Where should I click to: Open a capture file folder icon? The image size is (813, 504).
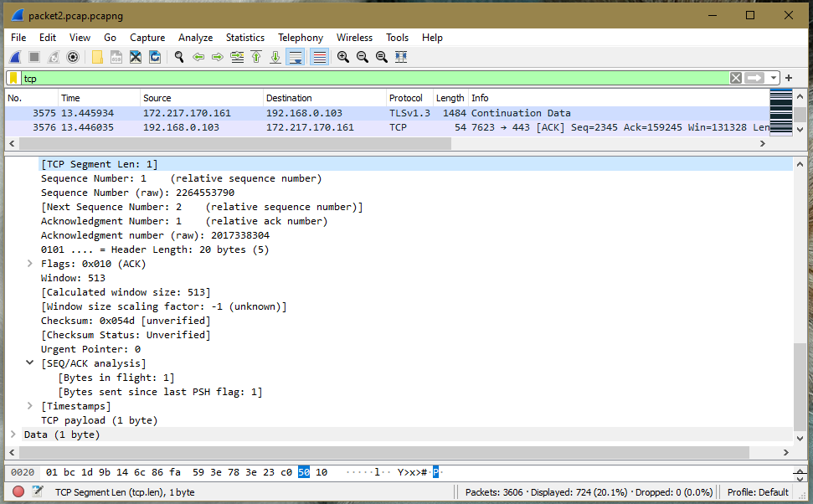[97, 57]
